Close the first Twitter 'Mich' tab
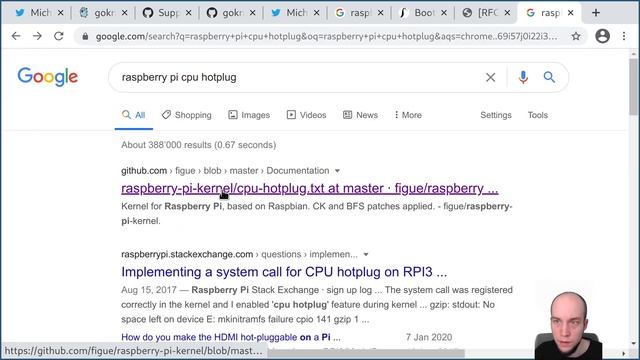This screenshot has width=640, height=360. [x=60, y=13]
